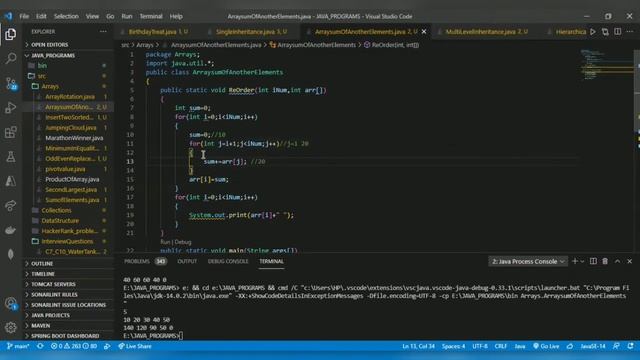Open the Docker whale icon
The image size is (640, 360).
tap(11, 230)
